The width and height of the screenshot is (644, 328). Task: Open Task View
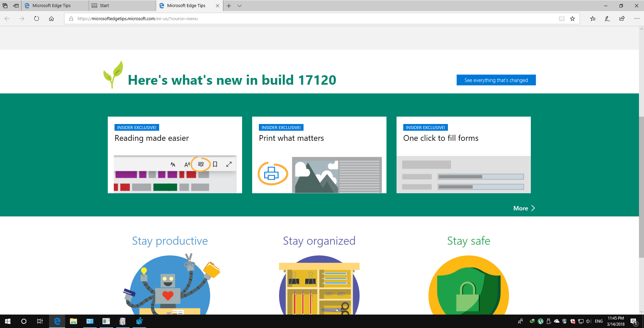pos(40,321)
